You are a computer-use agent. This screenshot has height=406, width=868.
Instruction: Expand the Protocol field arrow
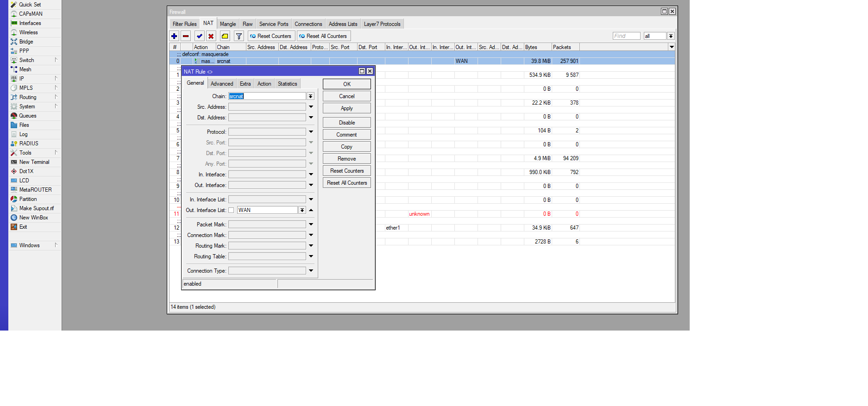click(311, 132)
